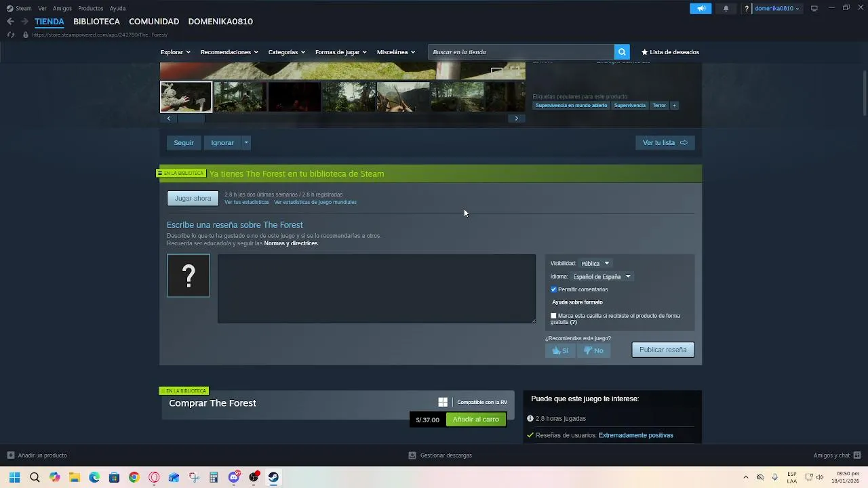The height and width of the screenshot is (488, 868).
Task: Open the Ayuda menu
Action: 118,9
